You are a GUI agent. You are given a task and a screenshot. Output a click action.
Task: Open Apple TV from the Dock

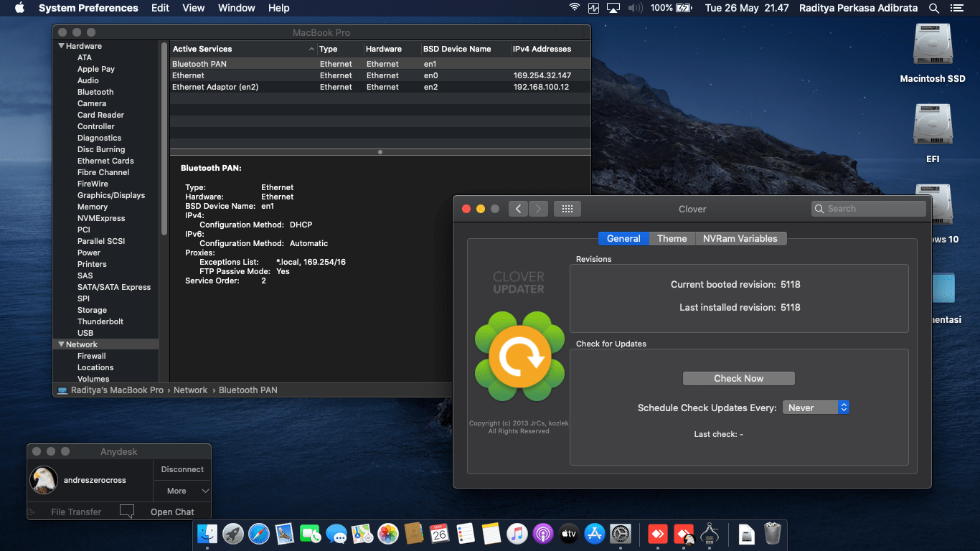(569, 534)
